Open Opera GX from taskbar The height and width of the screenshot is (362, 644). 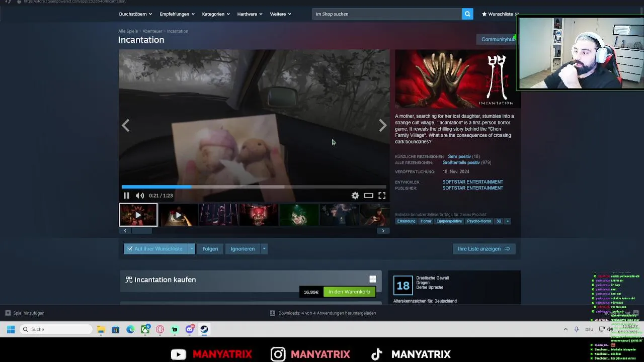tap(160, 329)
